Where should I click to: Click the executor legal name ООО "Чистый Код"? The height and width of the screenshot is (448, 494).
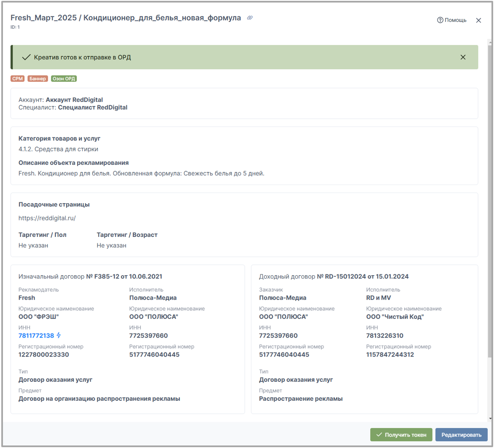coord(395,317)
